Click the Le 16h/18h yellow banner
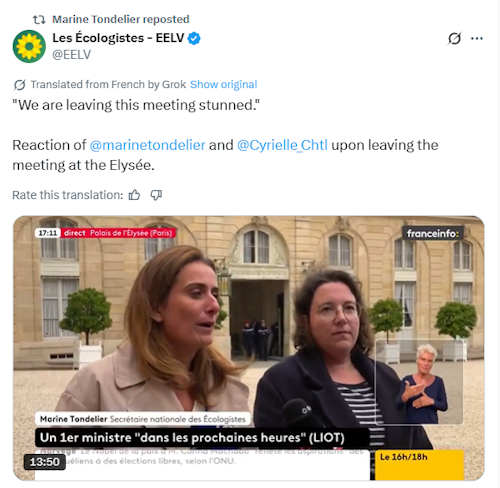 pos(420,465)
